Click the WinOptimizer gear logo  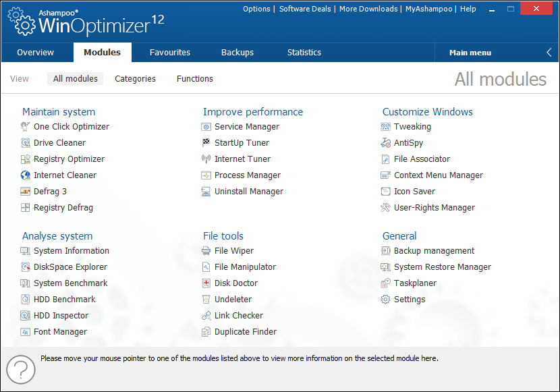(22, 22)
